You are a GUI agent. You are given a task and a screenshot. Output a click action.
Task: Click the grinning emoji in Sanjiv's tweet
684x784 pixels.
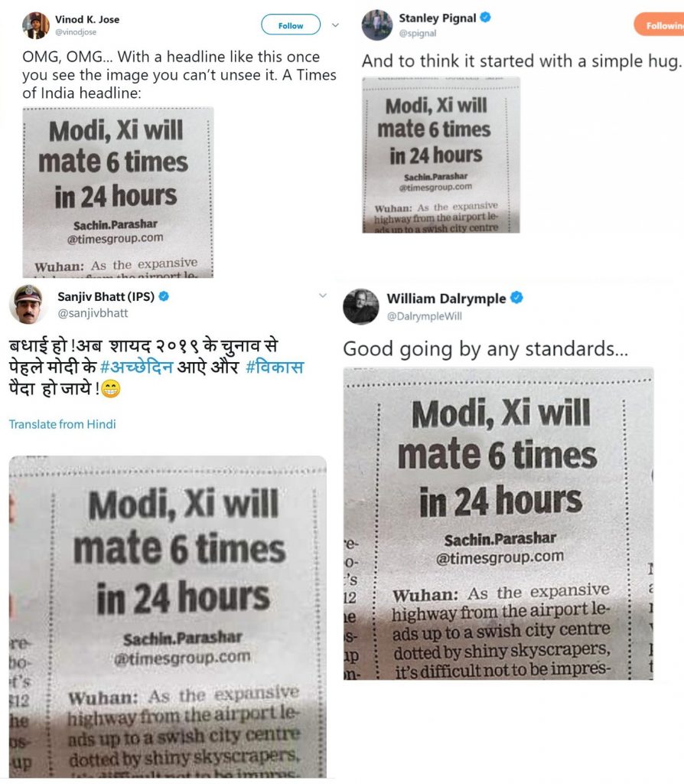click(x=111, y=388)
